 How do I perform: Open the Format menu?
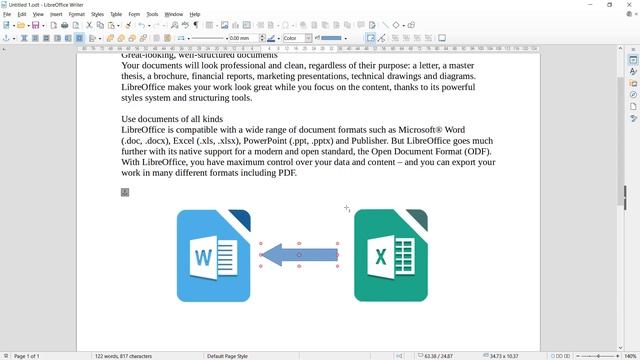click(76, 14)
